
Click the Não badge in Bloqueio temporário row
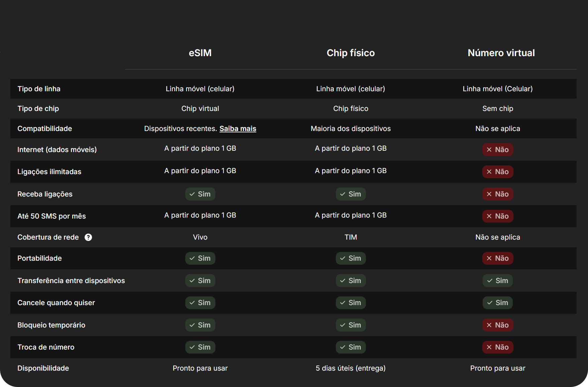[x=497, y=325]
